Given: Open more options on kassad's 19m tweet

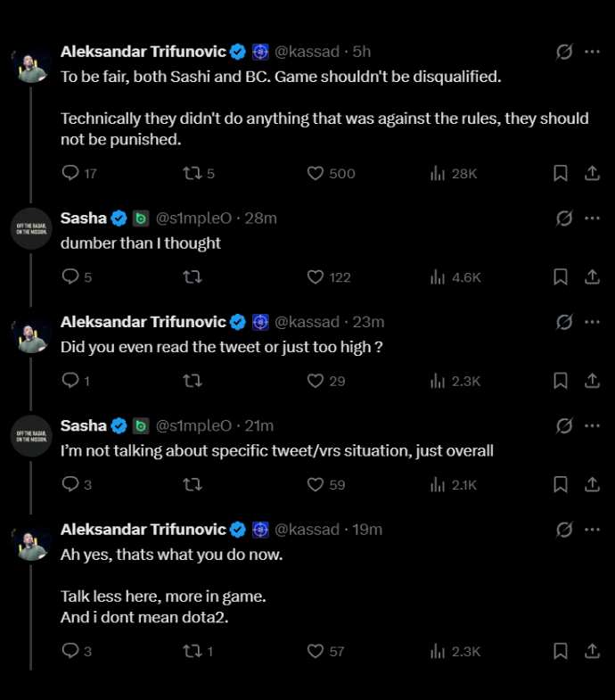Looking at the screenshot, I should pos(592,530).
